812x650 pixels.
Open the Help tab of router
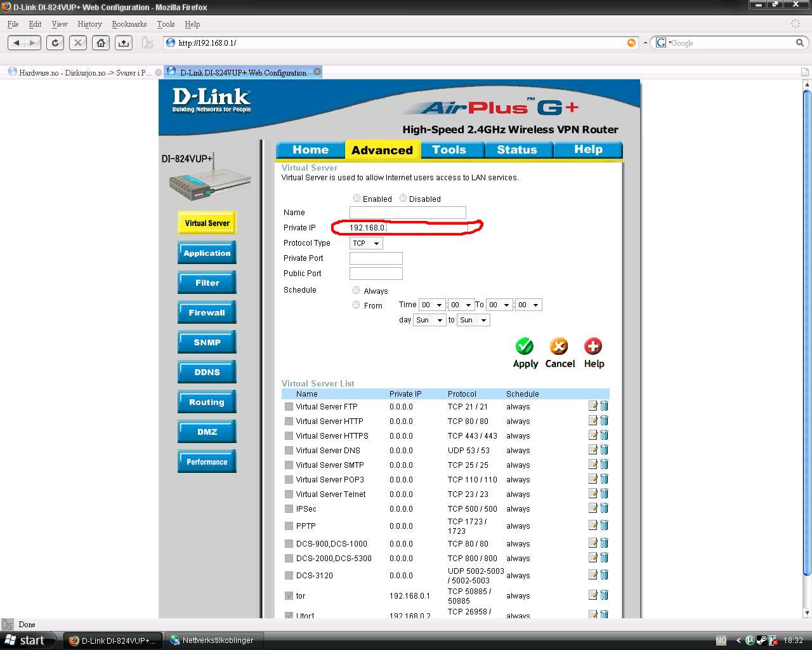click(x=588, y=150)
